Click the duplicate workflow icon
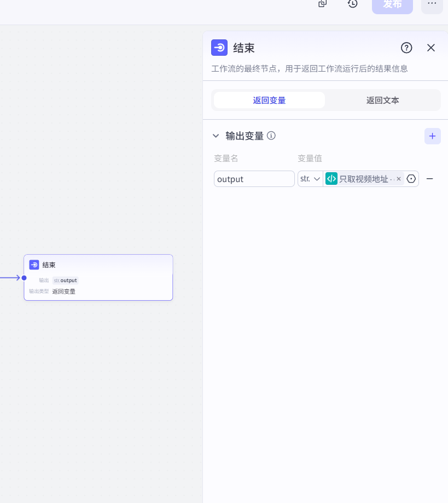The width and height of the screenshot is (448, 503). [x=323, y=3]
